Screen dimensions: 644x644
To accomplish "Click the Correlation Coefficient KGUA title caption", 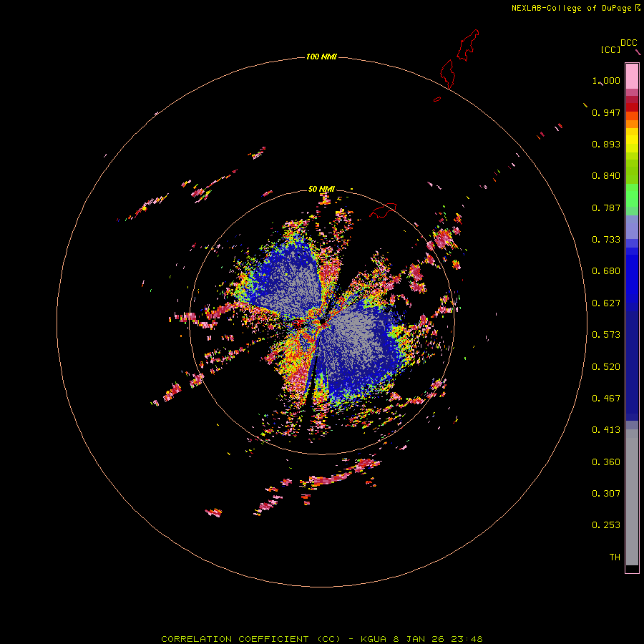I will pos(321,639).
